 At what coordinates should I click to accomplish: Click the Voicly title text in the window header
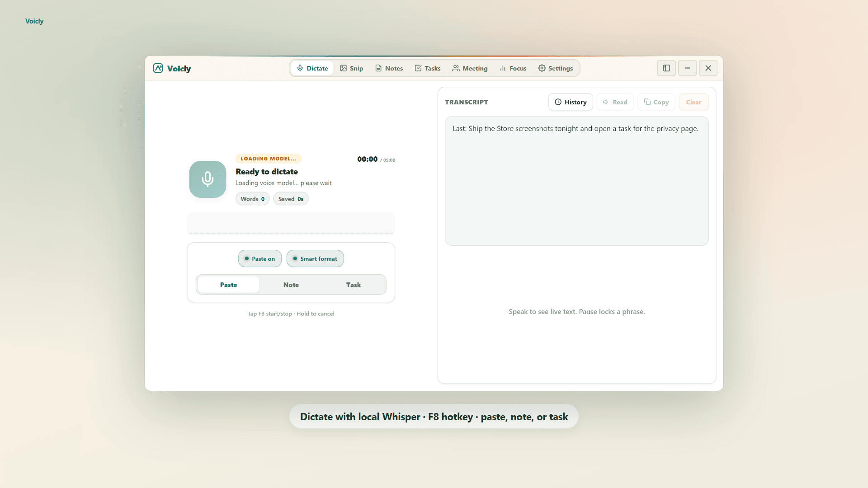click(x=179, y=69)
